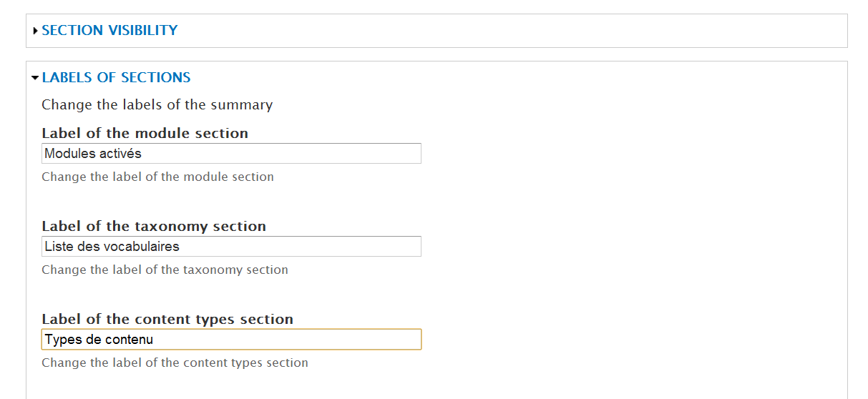Viewport: 868px width, 399px height.
Task: Click the content types section help description
Action: point(175,363)
